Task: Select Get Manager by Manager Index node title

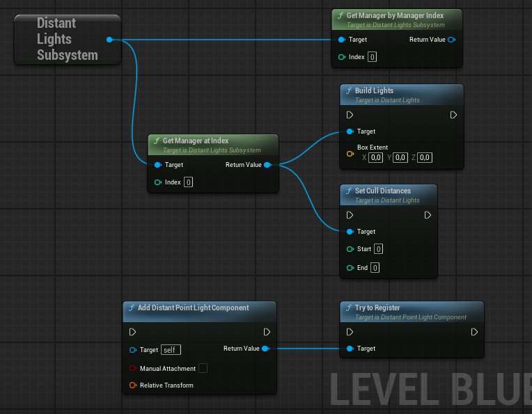Action: [x=395, y=15]
